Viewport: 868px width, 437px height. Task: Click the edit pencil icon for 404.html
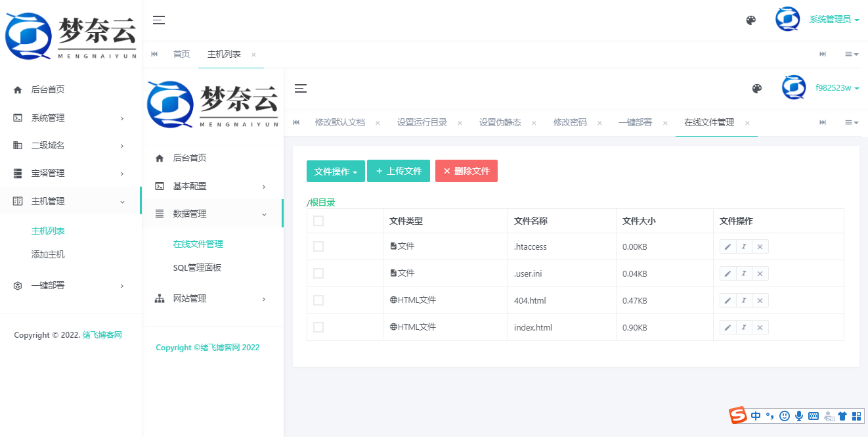(727, 300)
